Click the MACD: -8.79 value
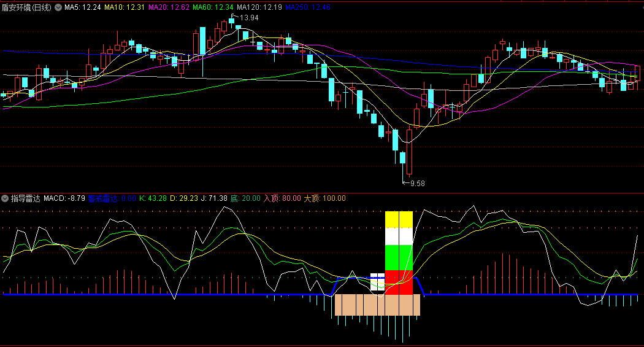 pos(64,198)
